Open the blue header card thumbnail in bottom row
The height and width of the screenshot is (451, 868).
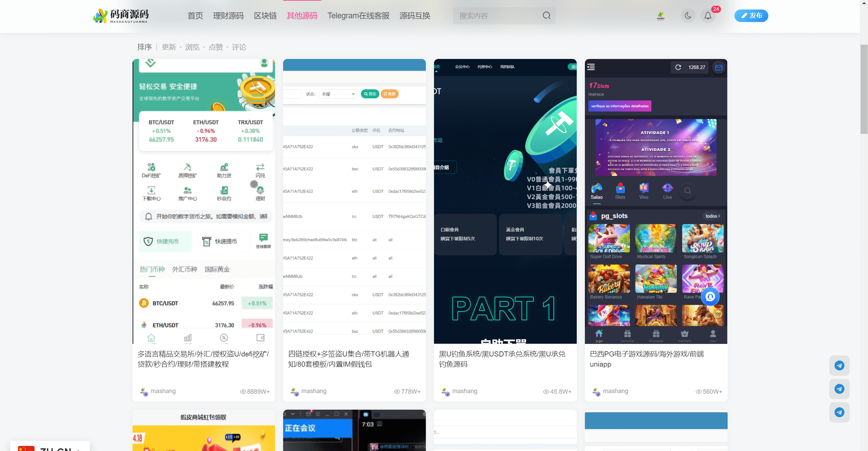pos(656,430)
